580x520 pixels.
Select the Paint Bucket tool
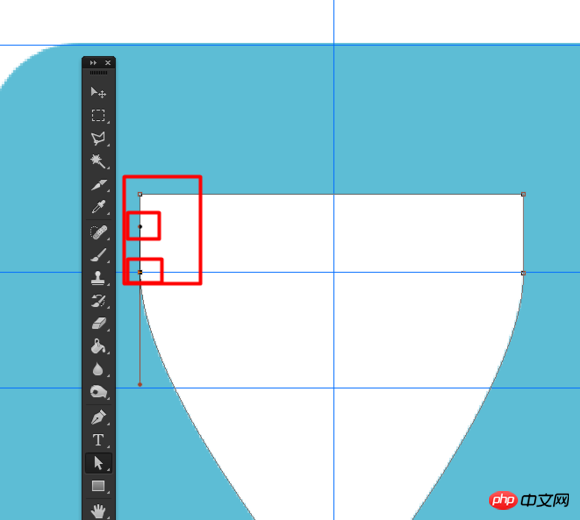[98, 347]
